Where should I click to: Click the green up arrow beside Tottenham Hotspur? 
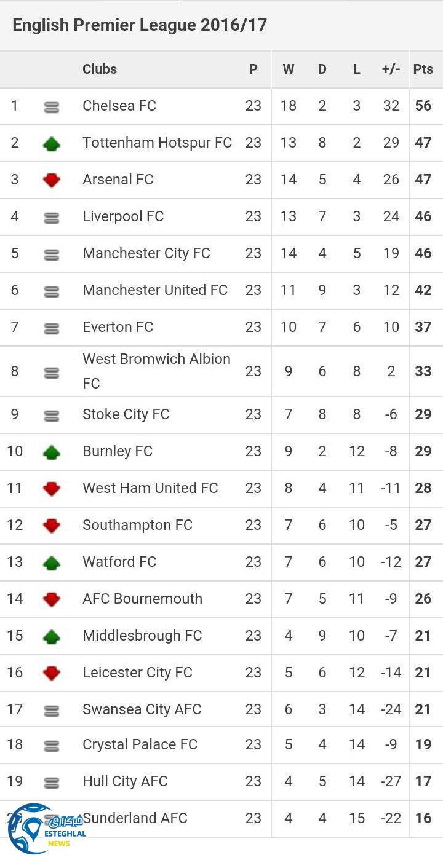point(52,144)
